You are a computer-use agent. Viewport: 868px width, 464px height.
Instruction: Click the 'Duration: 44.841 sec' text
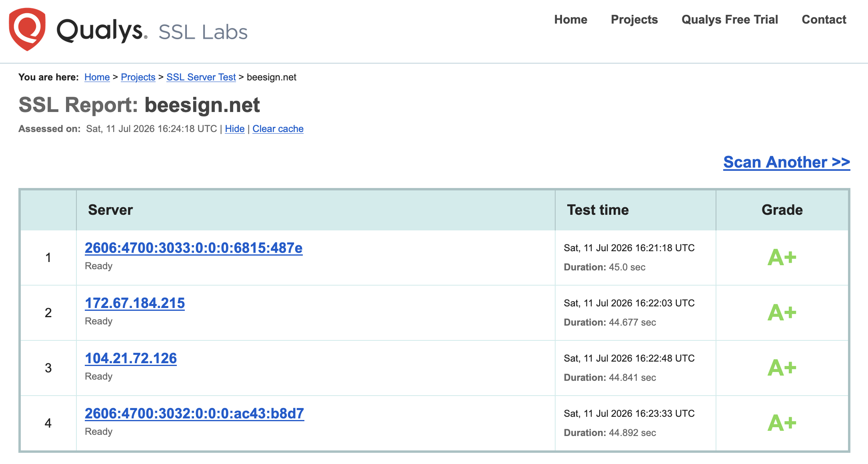pyautogui.click(x=610, y=378)
